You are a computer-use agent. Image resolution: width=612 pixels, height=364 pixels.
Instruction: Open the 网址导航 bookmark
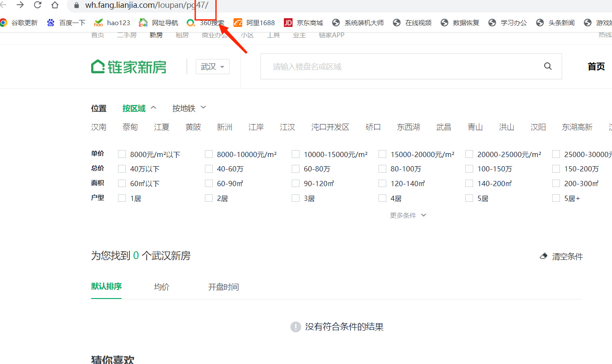[x=158, y=23]
